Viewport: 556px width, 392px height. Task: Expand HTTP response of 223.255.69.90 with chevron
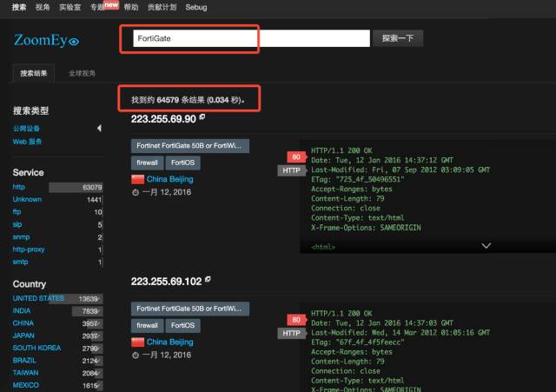486,245
